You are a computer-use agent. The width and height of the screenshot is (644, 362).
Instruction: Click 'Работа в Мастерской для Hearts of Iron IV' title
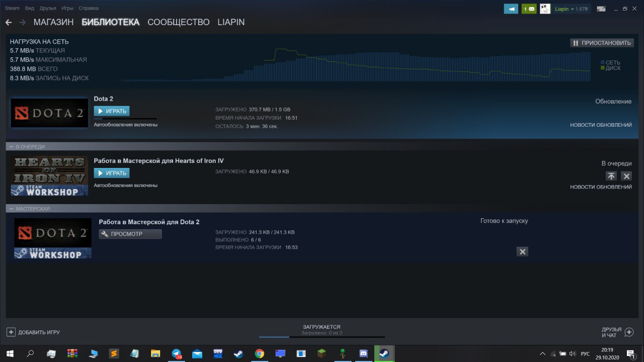(158, 161)
